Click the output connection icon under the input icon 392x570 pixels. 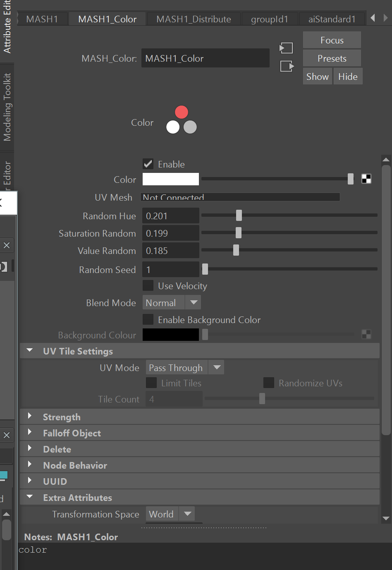287,66
